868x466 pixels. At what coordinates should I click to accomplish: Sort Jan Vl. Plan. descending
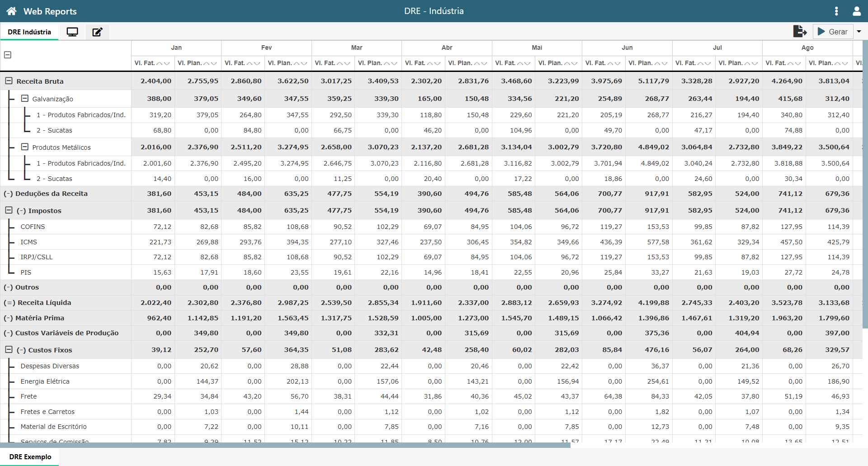click(x=213, y=63)
